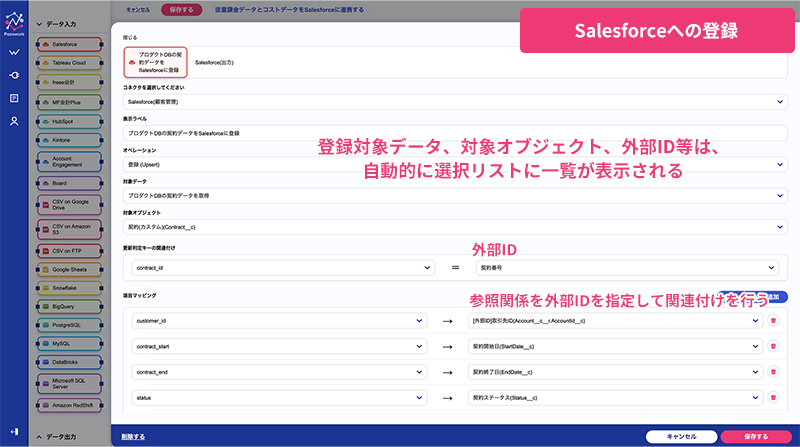Click the Passwork logo icon
This screenshot has width=800, height=447.
click(14, 23)
